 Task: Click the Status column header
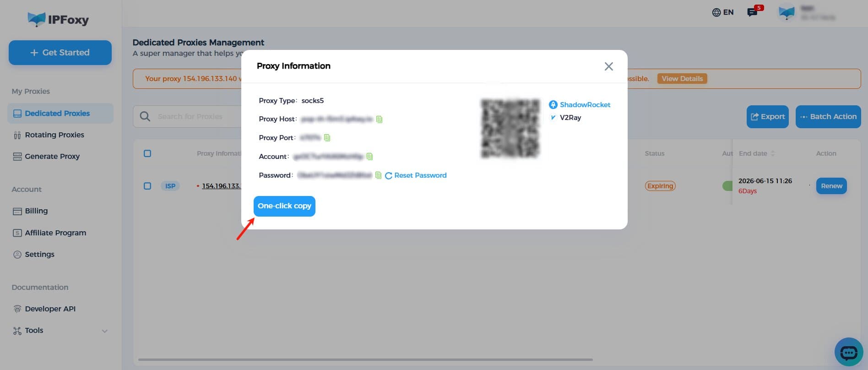point(655,153)
